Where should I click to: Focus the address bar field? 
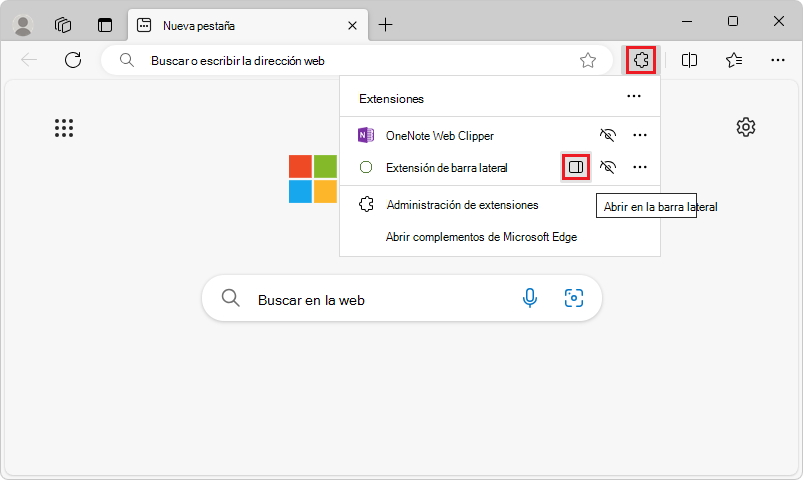[x=357, y=60]
